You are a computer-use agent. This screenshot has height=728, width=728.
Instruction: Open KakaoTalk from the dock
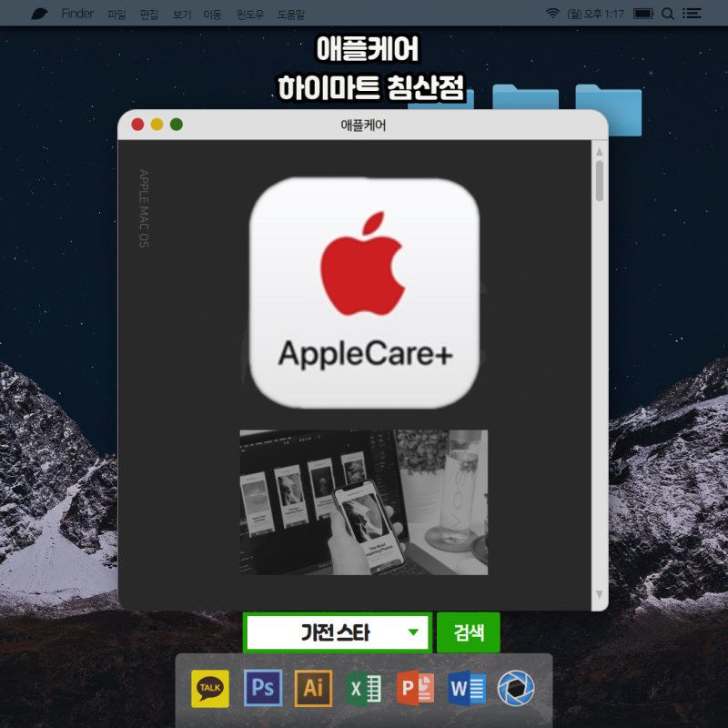[x=210, y=688]
